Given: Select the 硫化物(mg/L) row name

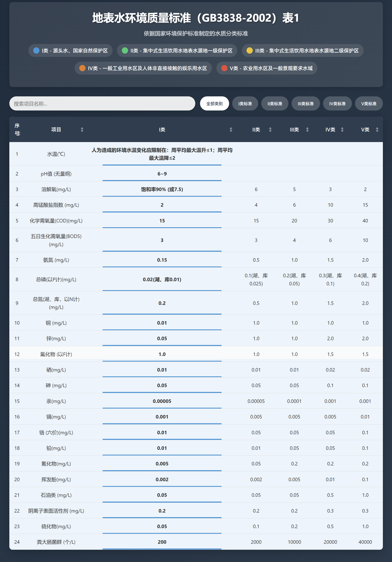Looking at the screenshot, I should (56, 526).
